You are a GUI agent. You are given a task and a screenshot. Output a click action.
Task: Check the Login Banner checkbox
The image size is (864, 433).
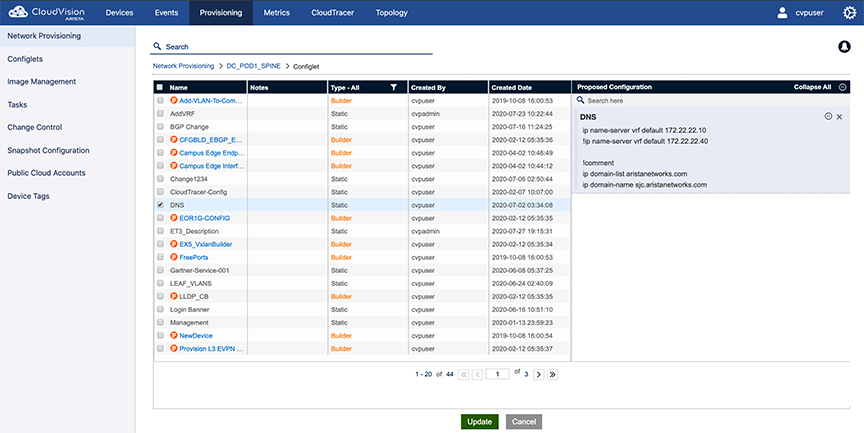click(x=160, y=310)
